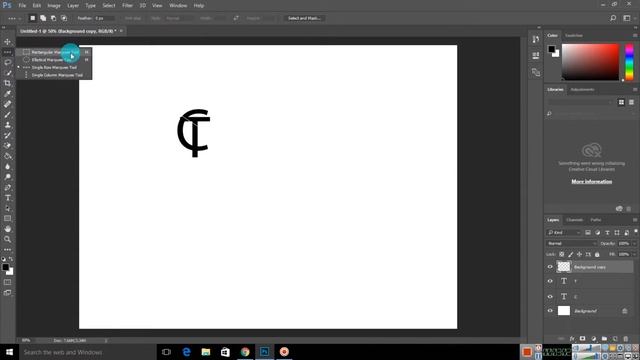Select the Paint Bucket tool
640x360 pixels.
(7, 156)
